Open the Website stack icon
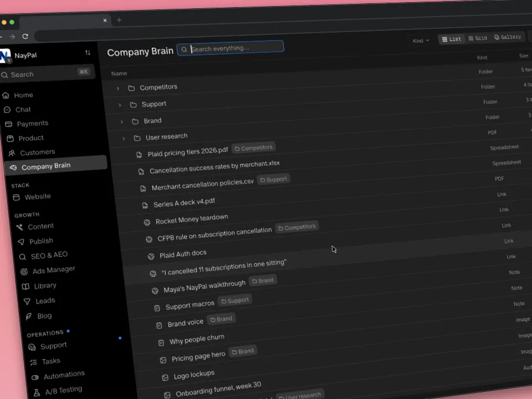 pos(16,197)
